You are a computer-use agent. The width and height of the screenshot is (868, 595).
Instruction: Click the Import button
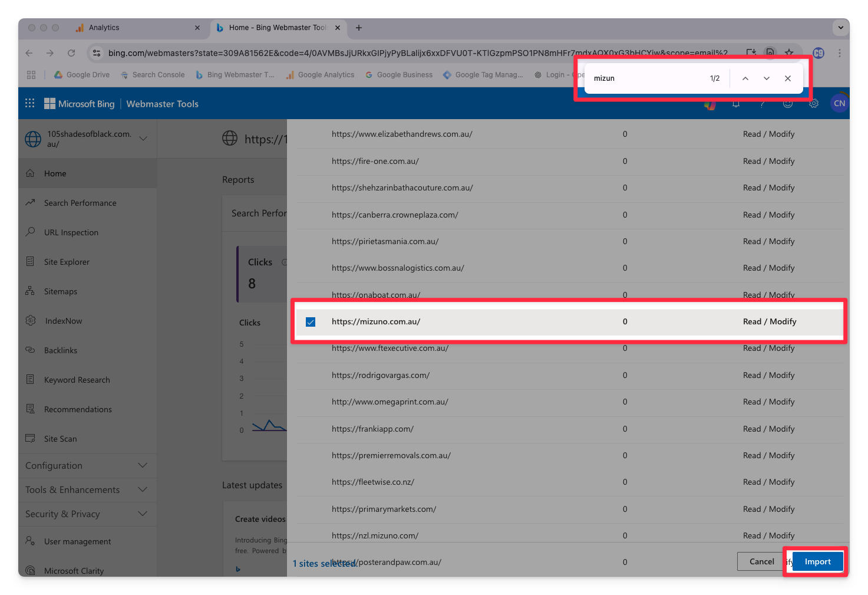[x=817, y=561]
